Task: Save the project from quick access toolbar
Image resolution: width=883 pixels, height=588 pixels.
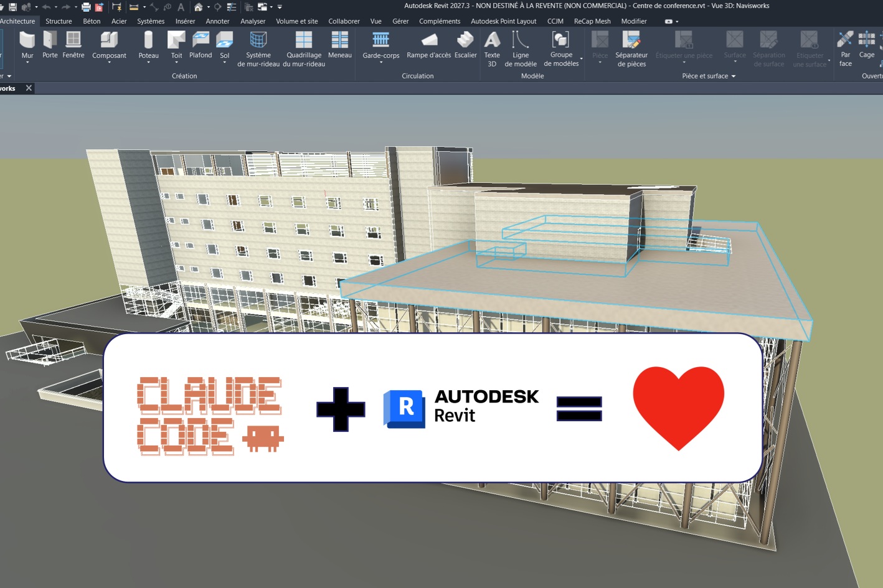Action: coord(12,7)
